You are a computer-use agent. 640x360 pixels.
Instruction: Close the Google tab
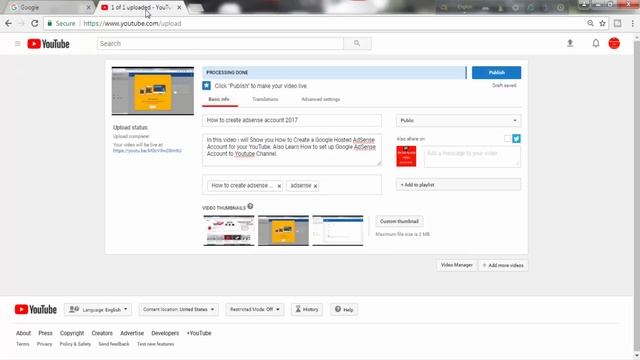pyautogui.click(x=89, y=7)
